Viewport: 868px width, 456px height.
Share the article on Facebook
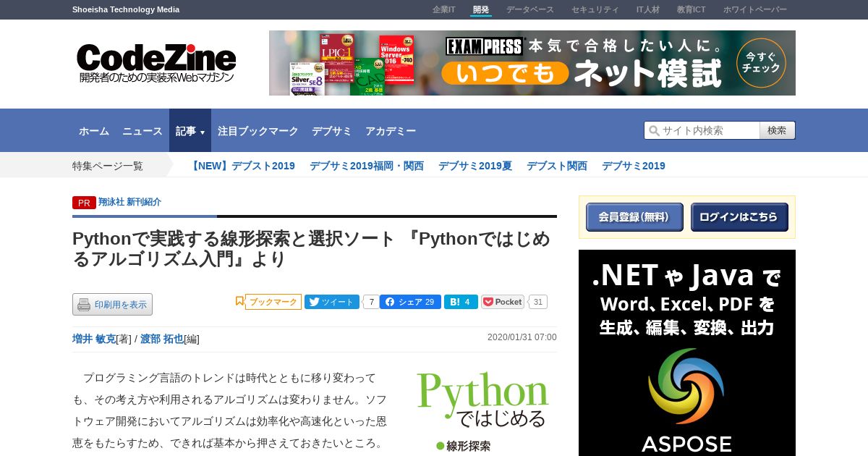pos(410,302)
